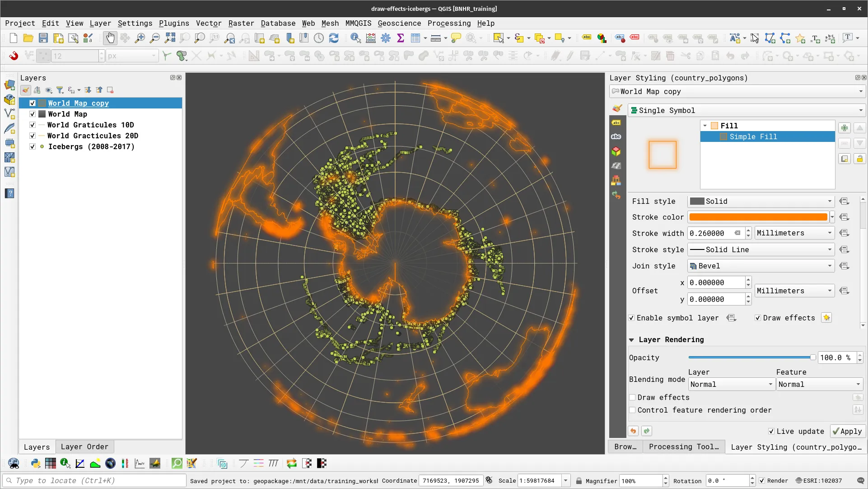Save the current project
Viewport: 868px width, 489px height.
tap(43, 38)
